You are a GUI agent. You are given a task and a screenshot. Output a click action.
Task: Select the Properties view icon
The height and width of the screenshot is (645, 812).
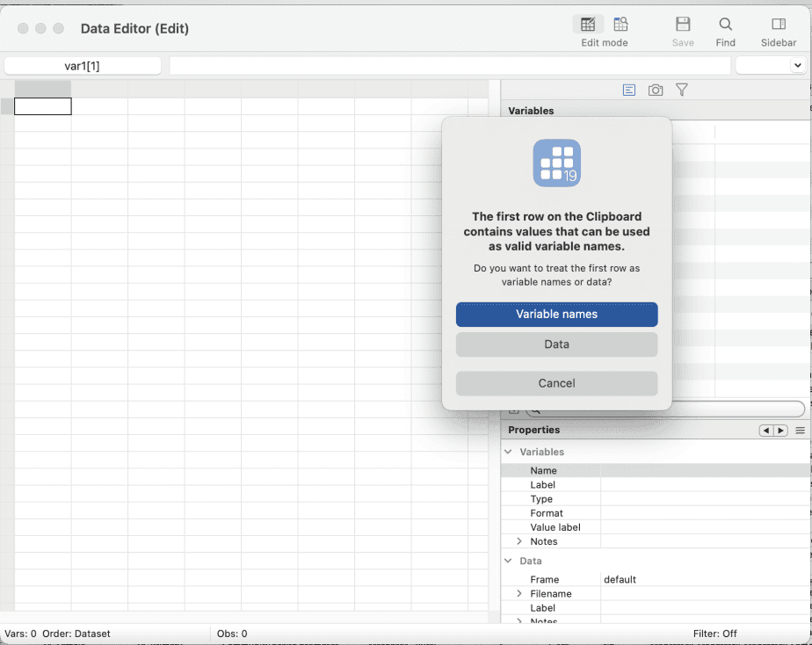(x=628, y=90)
